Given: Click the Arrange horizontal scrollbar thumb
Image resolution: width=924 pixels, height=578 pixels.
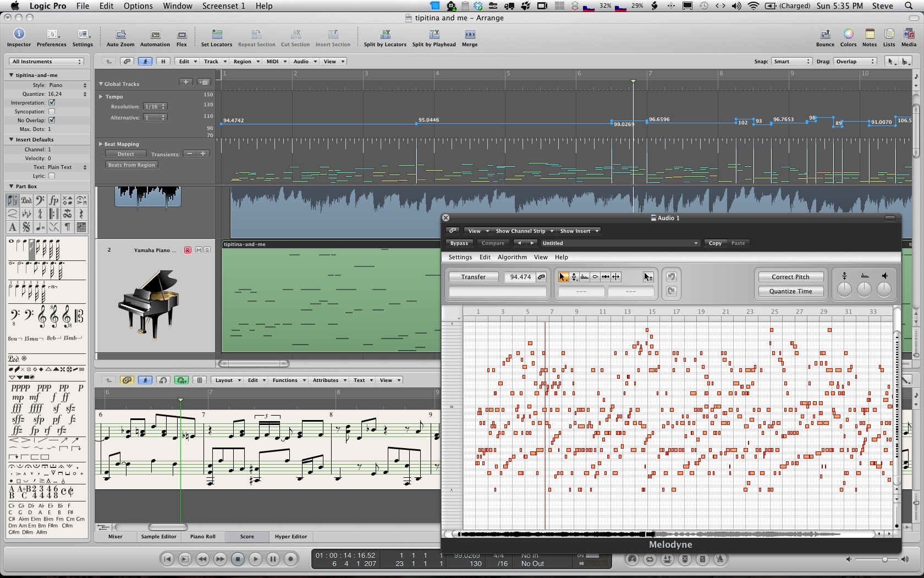Looking at the screenshot, I should (x=254, y=363).
